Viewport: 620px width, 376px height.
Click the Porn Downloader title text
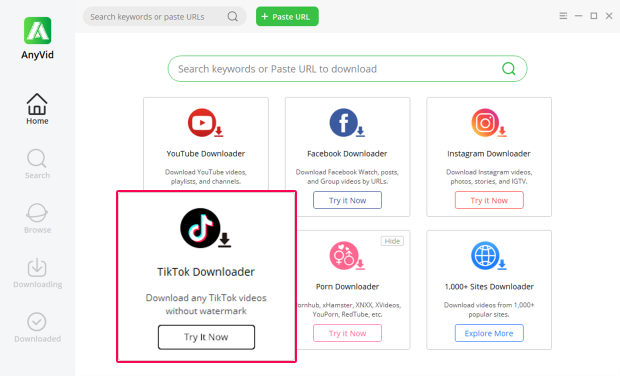[x=347, y=287]
